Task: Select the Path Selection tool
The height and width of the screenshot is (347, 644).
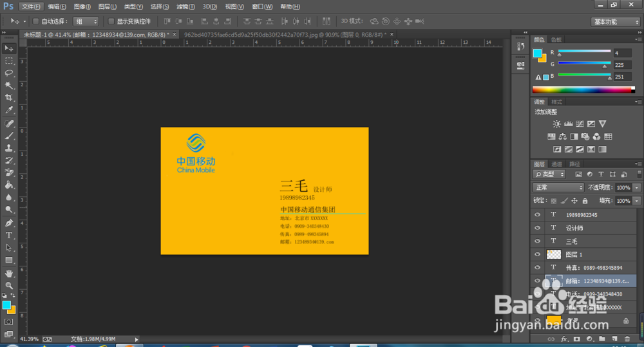Action: tap(8, 248)
